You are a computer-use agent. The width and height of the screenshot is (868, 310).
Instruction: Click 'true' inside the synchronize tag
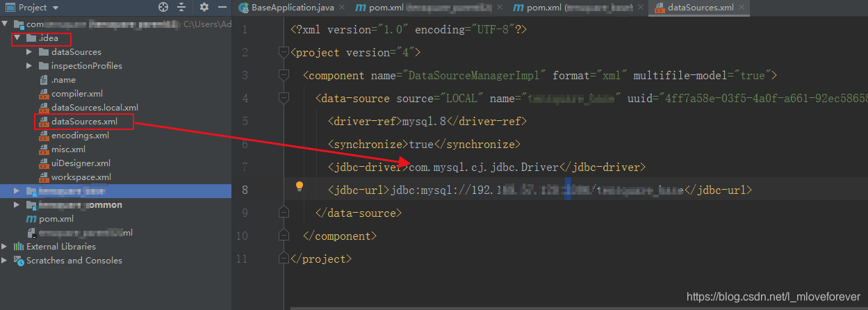(421, 144)
